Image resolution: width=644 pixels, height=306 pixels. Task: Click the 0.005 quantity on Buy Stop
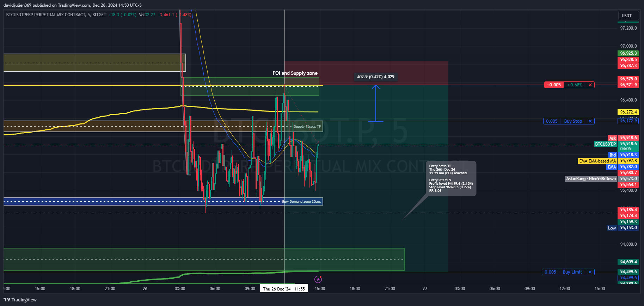[552, 121]
